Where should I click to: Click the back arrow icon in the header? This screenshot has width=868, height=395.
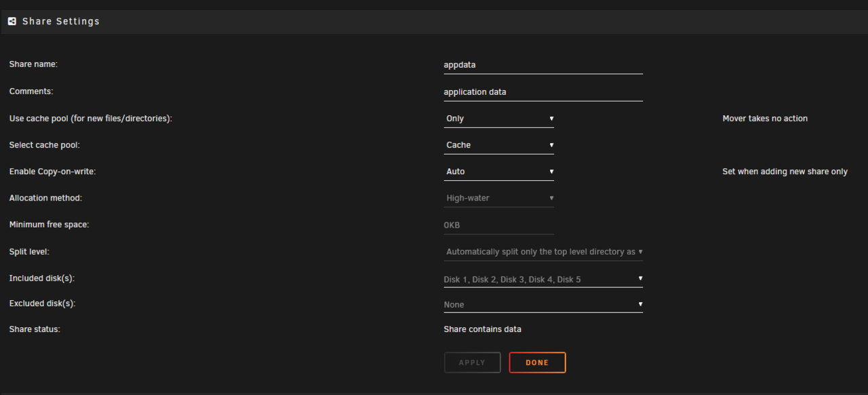[12, 21]
